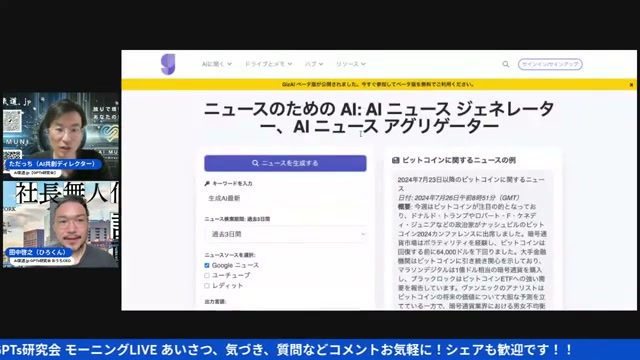The image size is (640, 360).
Task: Click the ニュース検索期間: 過去3日間 label
Action: coord(237,219)
